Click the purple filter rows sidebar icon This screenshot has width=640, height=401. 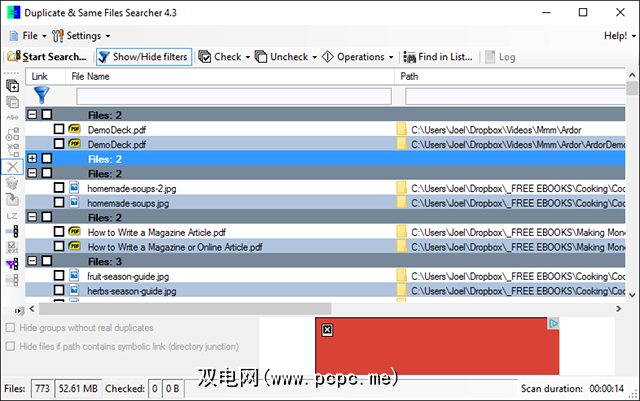pyautogui.click(x=12, y=264)
